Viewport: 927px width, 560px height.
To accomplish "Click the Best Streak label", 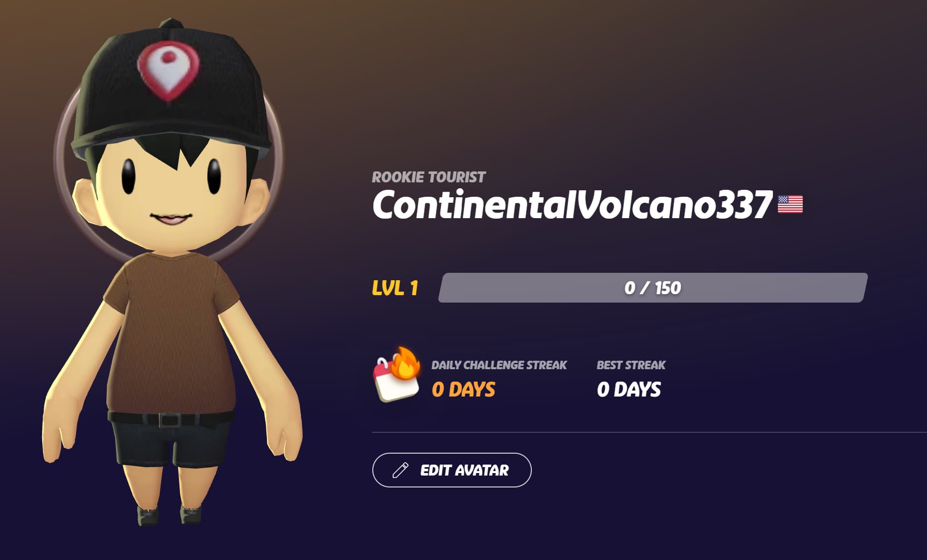I will 631,365.
